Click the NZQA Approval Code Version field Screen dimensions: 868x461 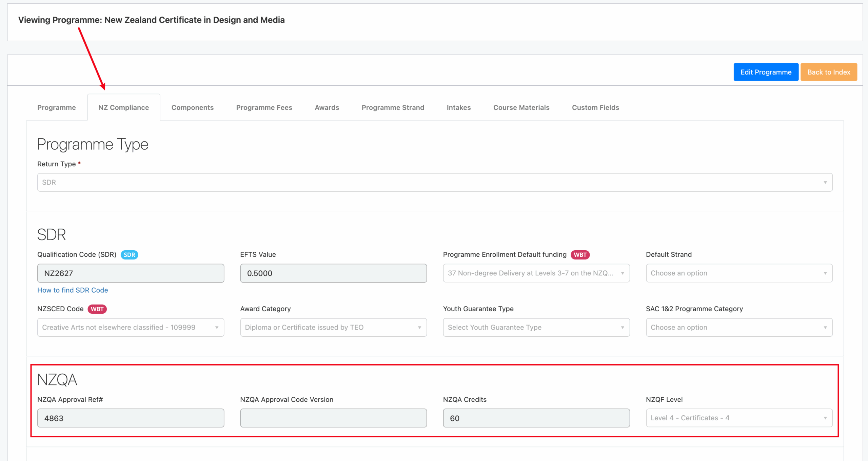pos(333,418)
